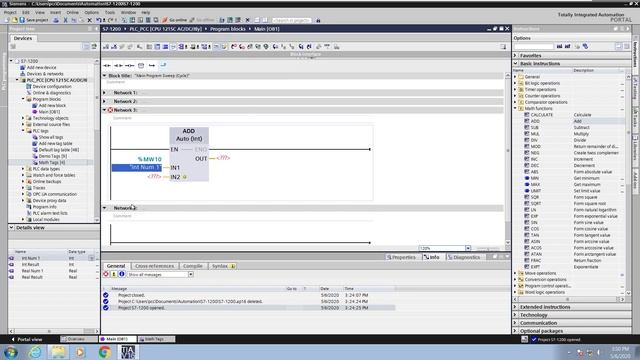Viewport: 640px width, 360px height.
Task: Open Google Chrome from taskbar
Action: [x=104, y=352]
